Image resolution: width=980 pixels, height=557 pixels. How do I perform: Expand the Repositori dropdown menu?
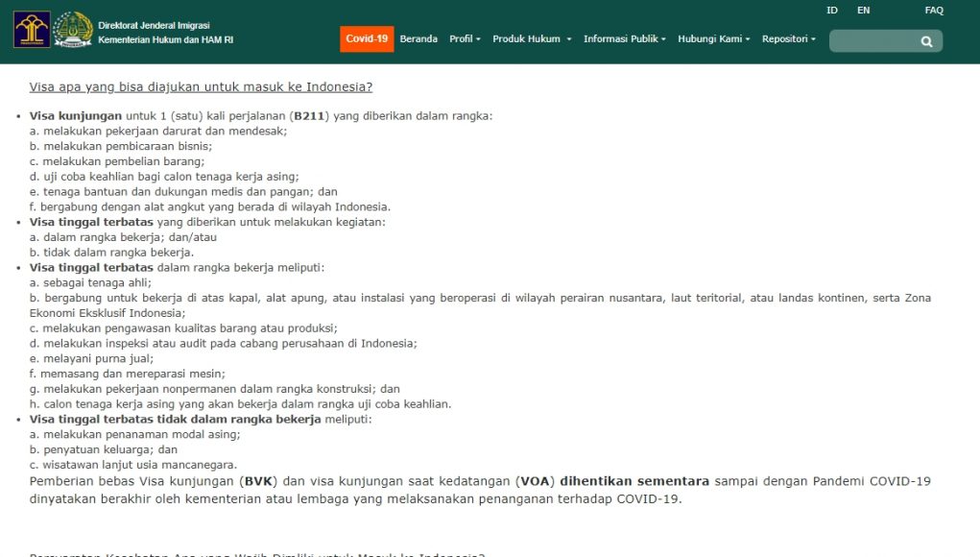pyautogui.click(x=788, y=39)
